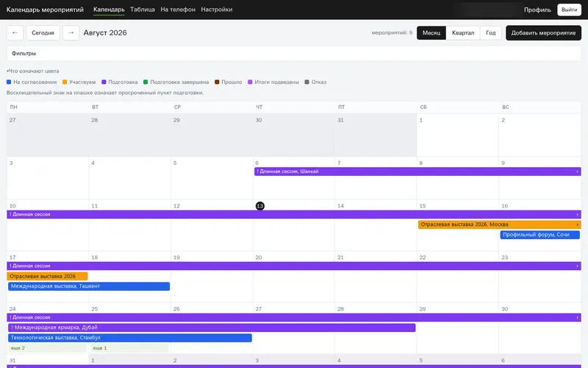Go to next month with right arrow

tap(71, 32)
